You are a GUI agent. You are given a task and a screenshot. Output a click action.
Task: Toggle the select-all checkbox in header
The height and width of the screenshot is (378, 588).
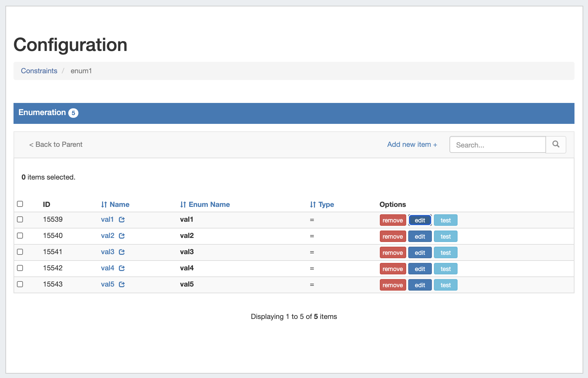click(20, 204)
